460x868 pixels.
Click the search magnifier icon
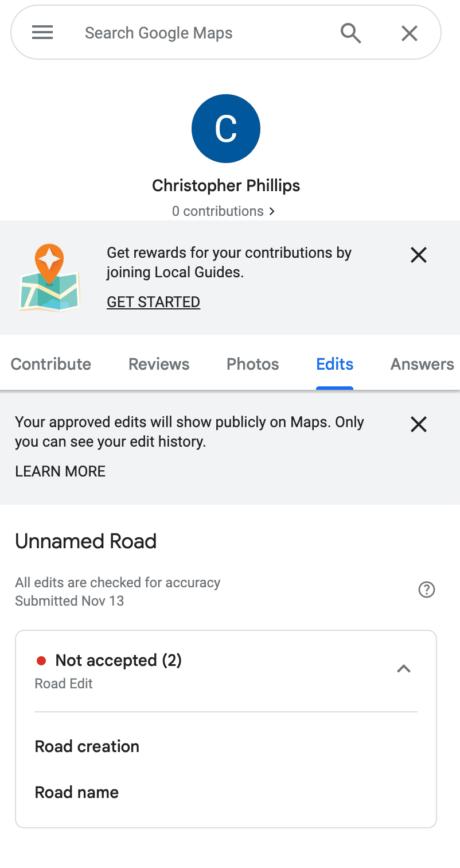(x=350, y=33)
